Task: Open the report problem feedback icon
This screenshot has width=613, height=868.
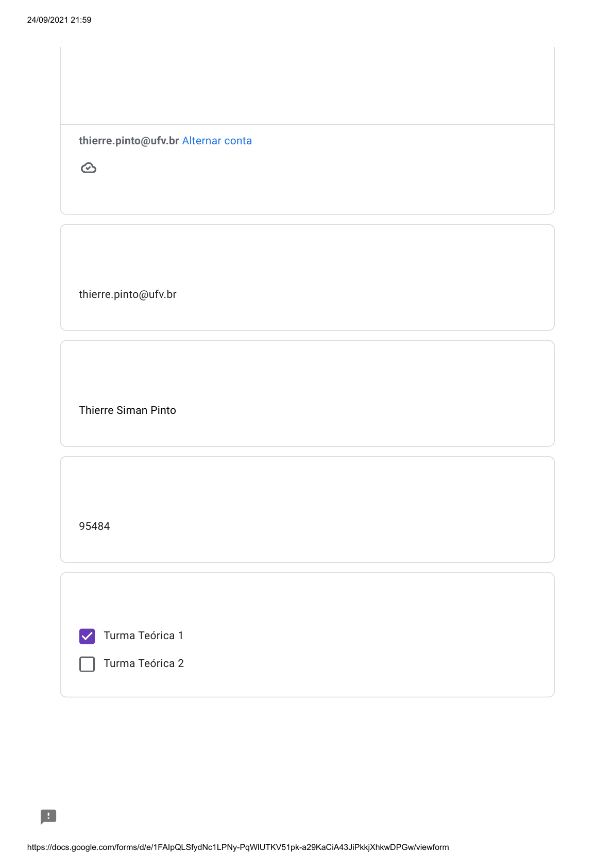Action: click(48, 816)
